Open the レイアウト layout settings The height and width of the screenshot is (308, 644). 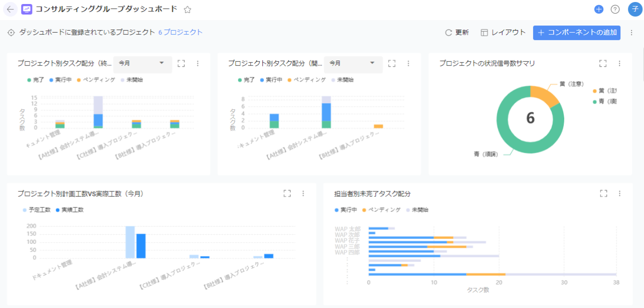click(x=503, y=33)
